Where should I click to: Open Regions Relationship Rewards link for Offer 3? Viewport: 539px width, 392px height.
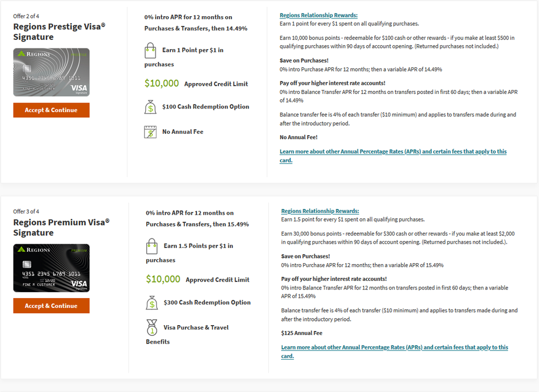320,211
